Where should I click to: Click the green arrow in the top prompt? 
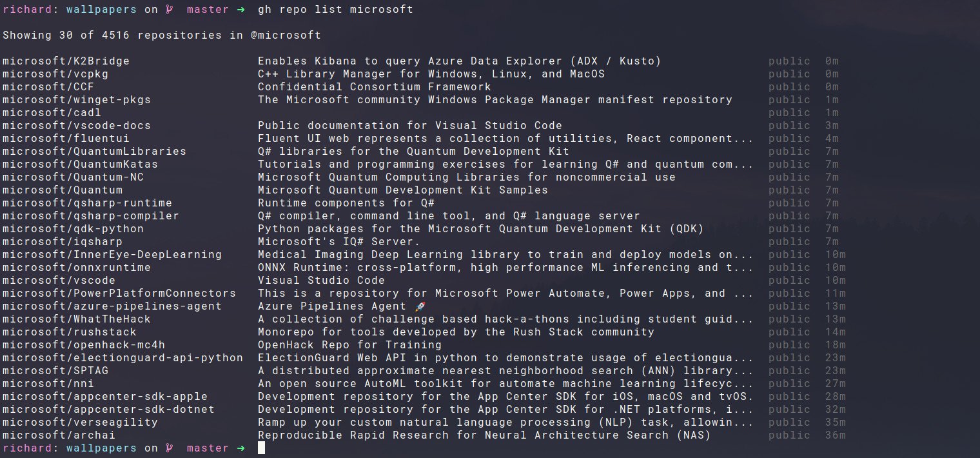pos(240,10)
